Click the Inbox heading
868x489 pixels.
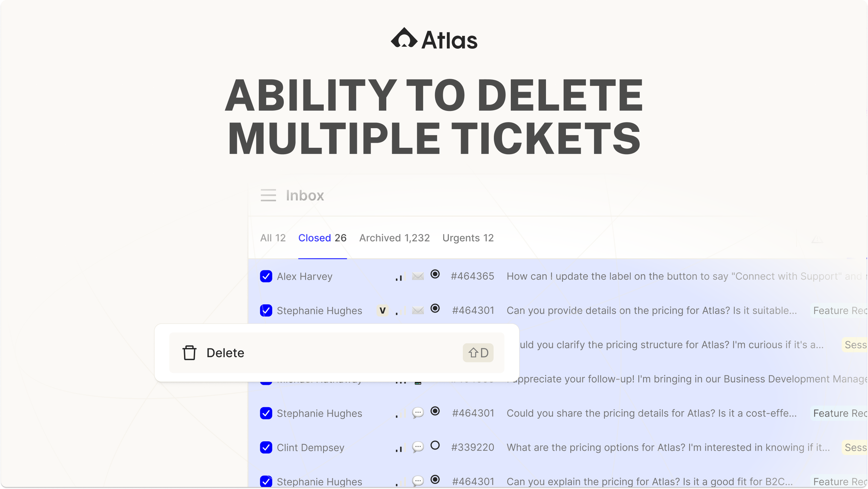click(305, 195)
